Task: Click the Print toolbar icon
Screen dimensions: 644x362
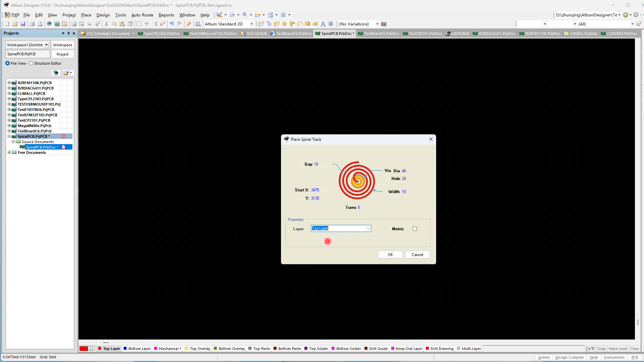Action: (32, 24)
